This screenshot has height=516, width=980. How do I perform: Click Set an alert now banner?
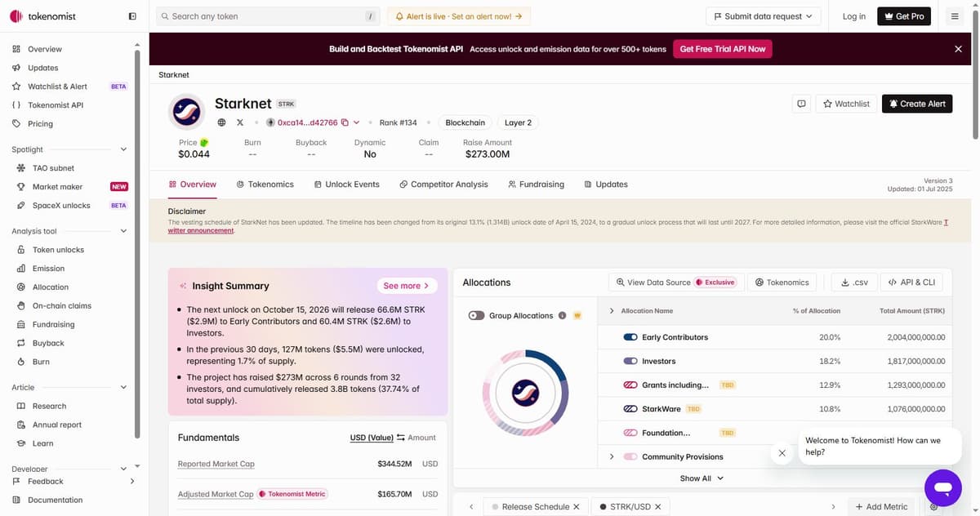(x=458, y=16)
